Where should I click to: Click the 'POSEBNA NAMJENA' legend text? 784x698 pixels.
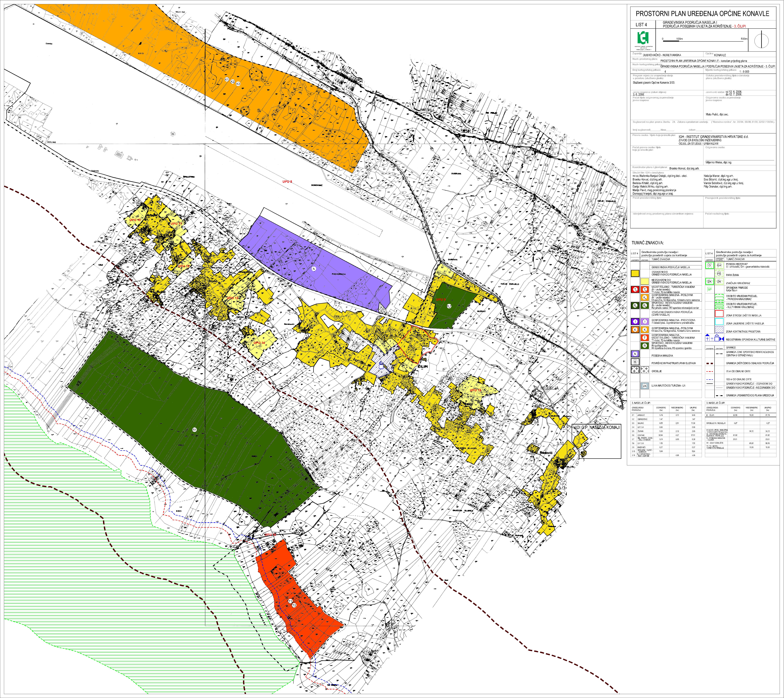pyautogui.click(x=662, y=355)
